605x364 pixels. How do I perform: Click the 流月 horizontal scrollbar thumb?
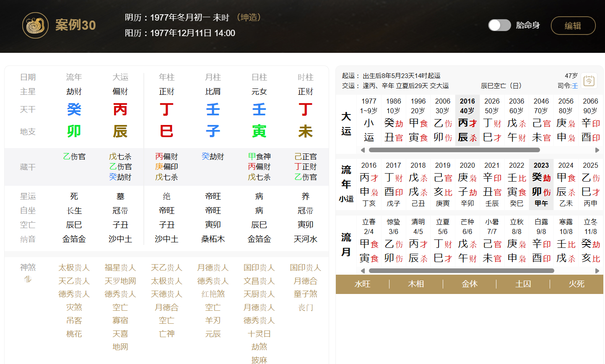click(462, 270)
